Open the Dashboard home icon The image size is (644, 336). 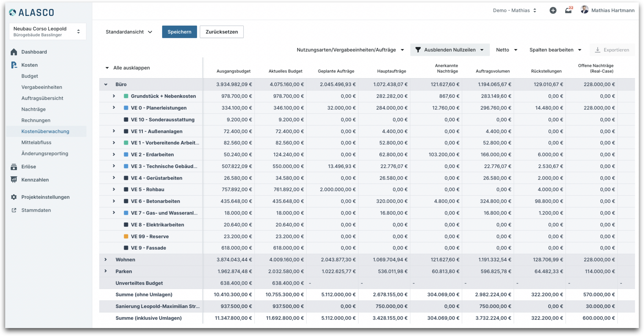(14, 52)
